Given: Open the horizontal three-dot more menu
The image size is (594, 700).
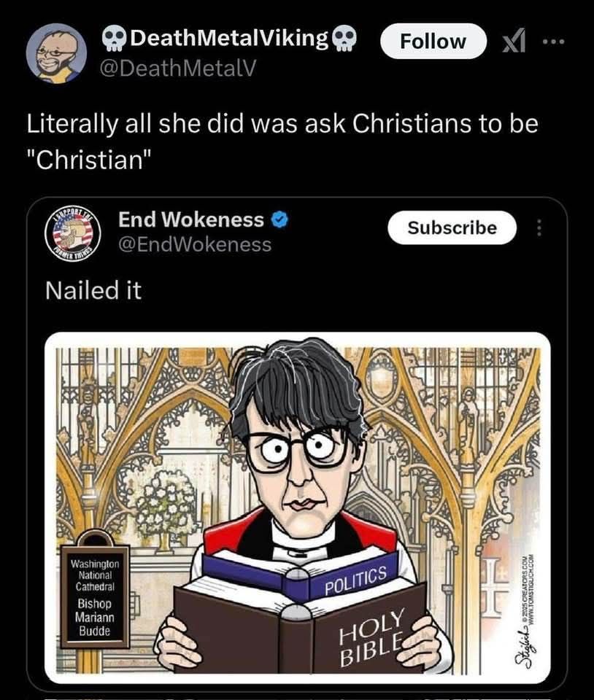Looking at the screenshot, I should click(x=554, y=42).
